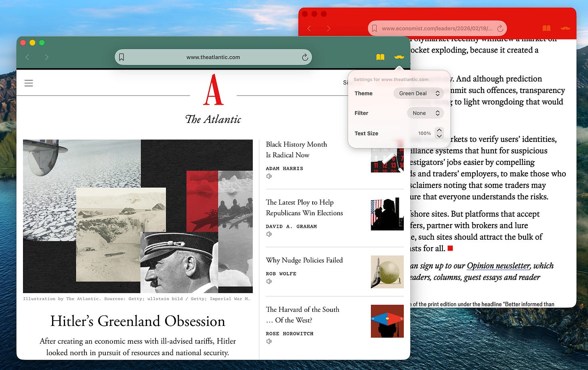Image resolution: width=588 pixels, height=370 pixels.
Task: Click mustache icon in Economist window toolbar
Action: 565,28
